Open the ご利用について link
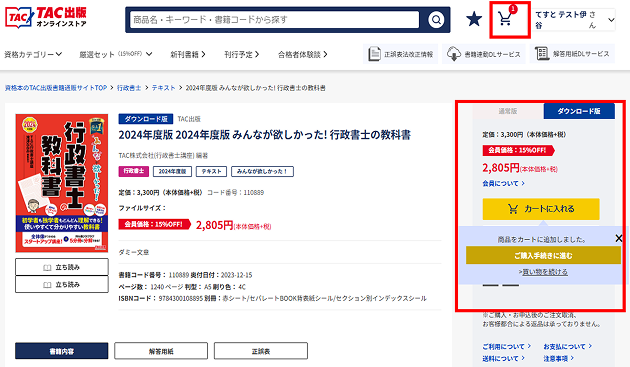This screenshot has height=367, width=630. [x=507, y=346]
